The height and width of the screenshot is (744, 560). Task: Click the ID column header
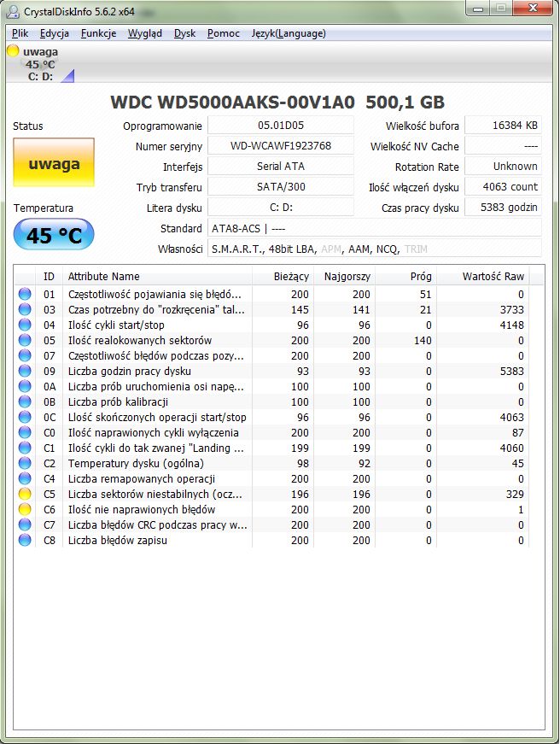pos(49,276)
